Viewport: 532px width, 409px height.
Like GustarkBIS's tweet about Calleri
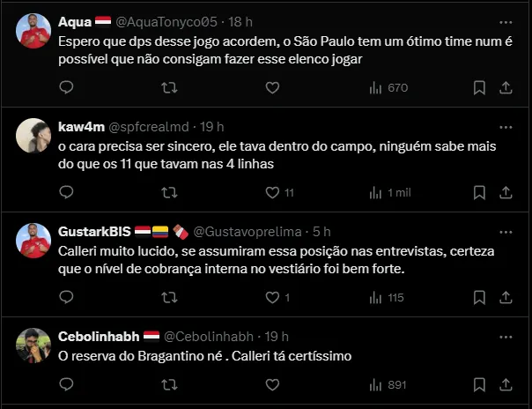click(x=272, y=297)
